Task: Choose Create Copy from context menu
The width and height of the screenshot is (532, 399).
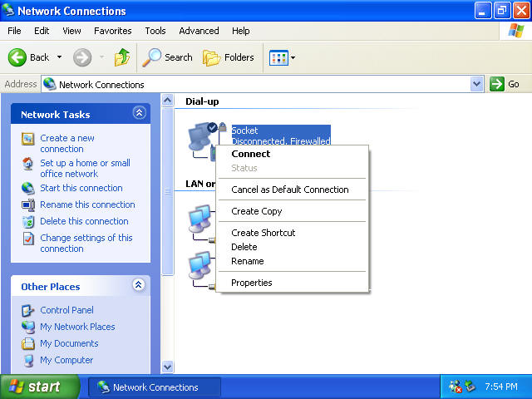Action: [293, 211]
